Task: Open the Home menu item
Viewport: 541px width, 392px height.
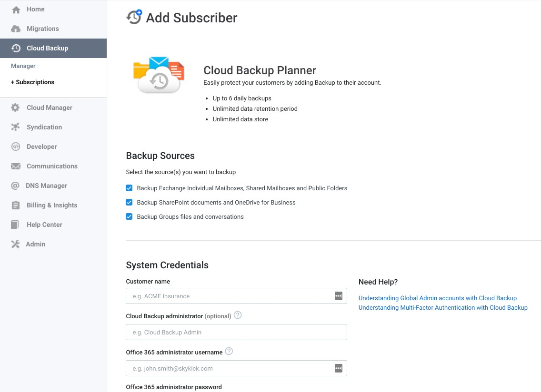Action: point(53,10)
